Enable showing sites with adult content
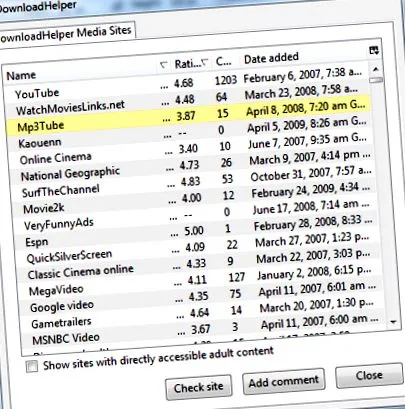Image resolution: width=405 pixels, height=409 pixels. (x=32, y=366)
